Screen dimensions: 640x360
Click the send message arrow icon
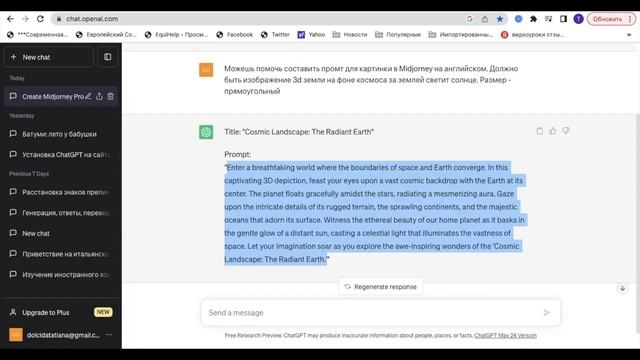point(547,313)
